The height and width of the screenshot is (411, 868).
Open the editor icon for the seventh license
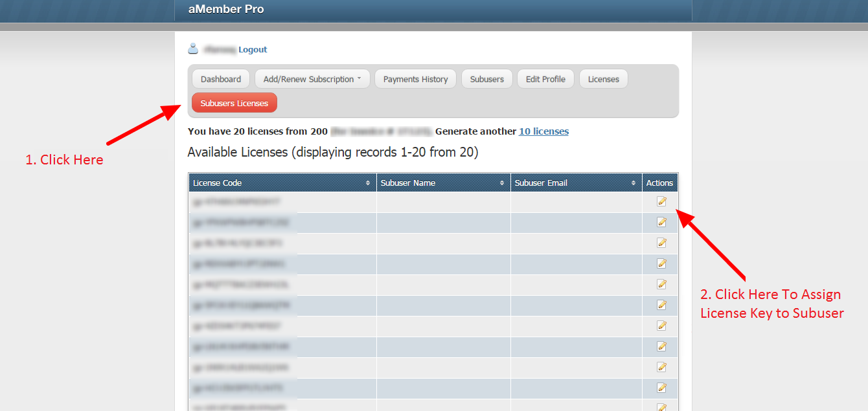tap(661, 326)
